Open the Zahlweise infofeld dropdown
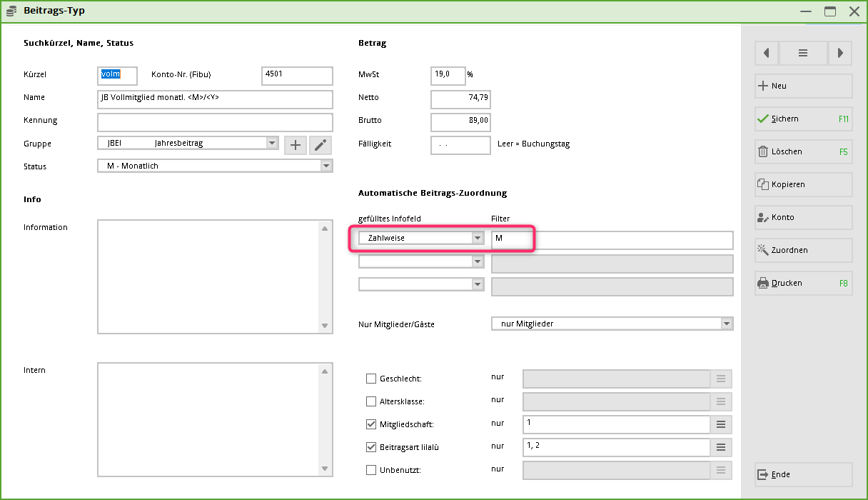868x500 pixels. click(478, 238)
